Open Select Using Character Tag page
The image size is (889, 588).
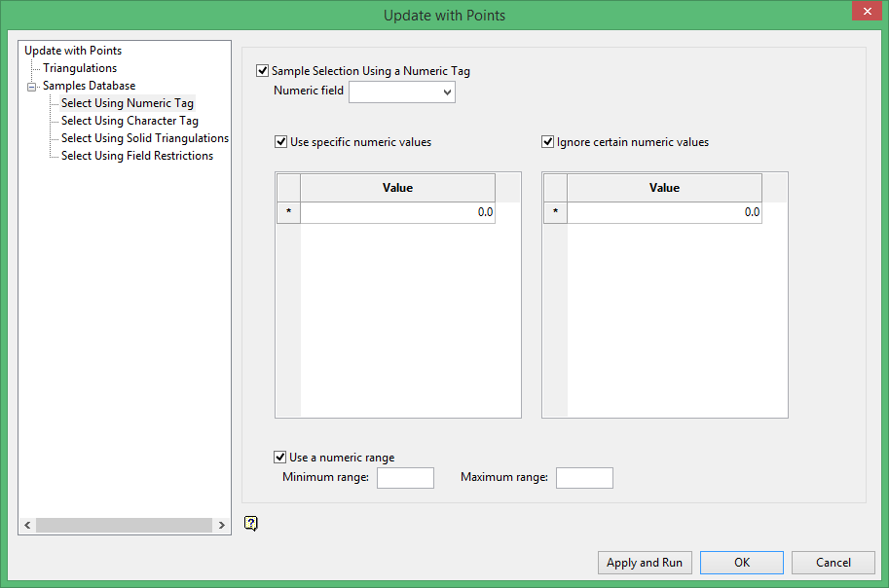coord(130,121)
